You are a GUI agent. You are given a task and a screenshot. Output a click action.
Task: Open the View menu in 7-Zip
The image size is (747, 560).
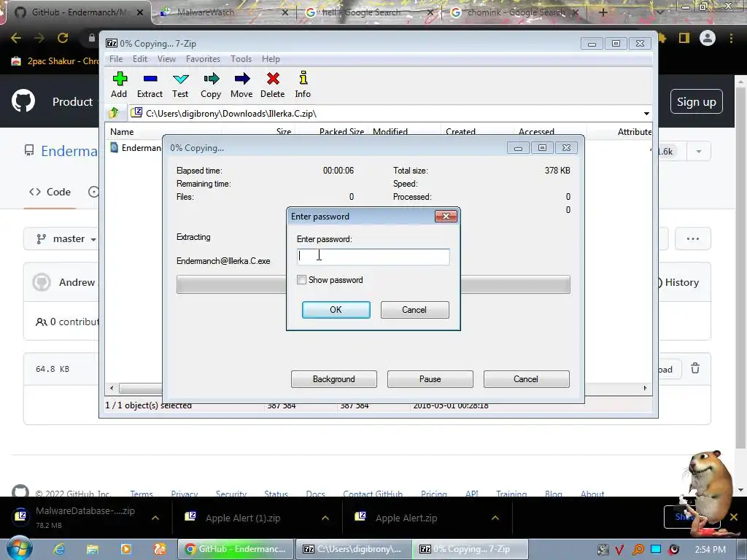[167, 58]
